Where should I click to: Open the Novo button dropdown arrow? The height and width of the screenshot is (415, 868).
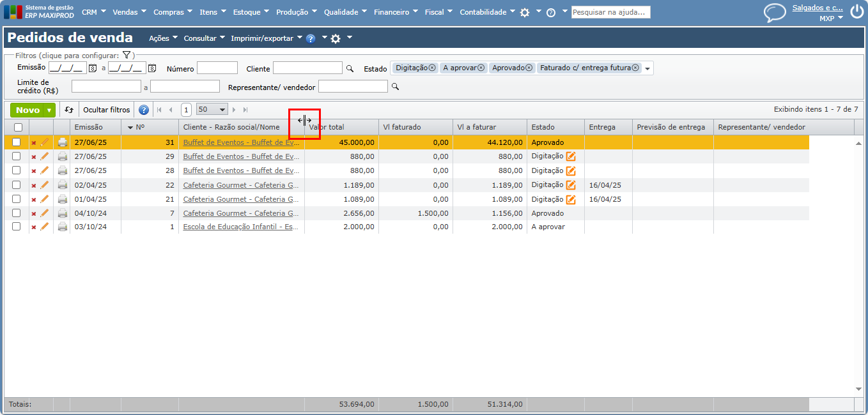click(x=49, y=110)
